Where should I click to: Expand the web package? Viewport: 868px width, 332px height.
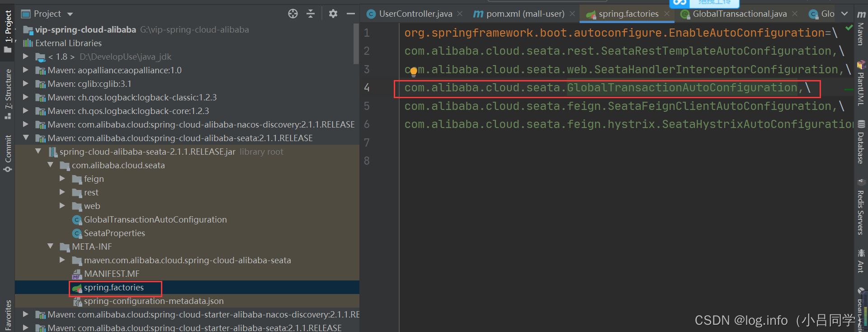tap(62, 206)
